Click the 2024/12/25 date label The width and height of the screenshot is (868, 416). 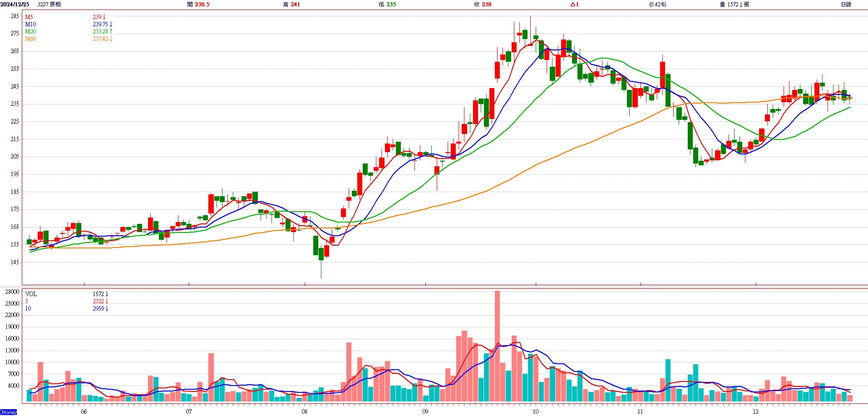[15, 5]
